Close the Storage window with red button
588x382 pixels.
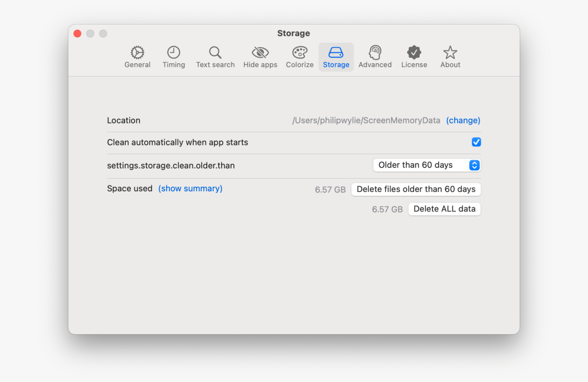78,33
